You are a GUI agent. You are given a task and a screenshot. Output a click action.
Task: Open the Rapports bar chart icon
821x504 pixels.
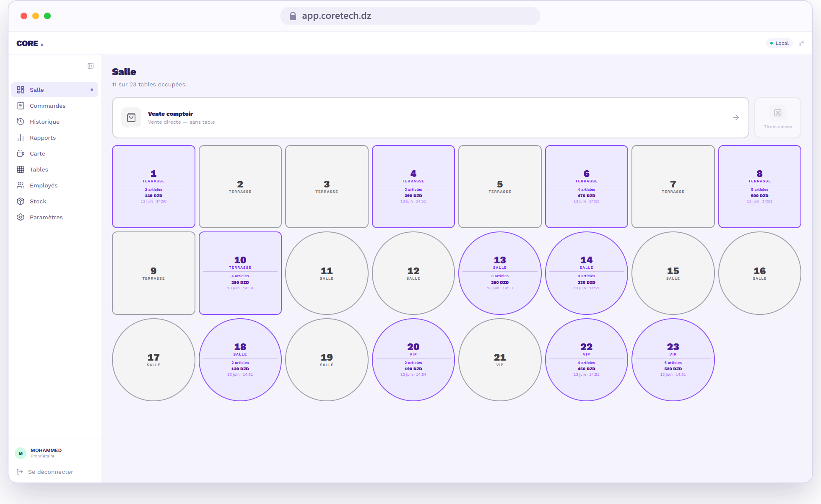coord(21,138)
